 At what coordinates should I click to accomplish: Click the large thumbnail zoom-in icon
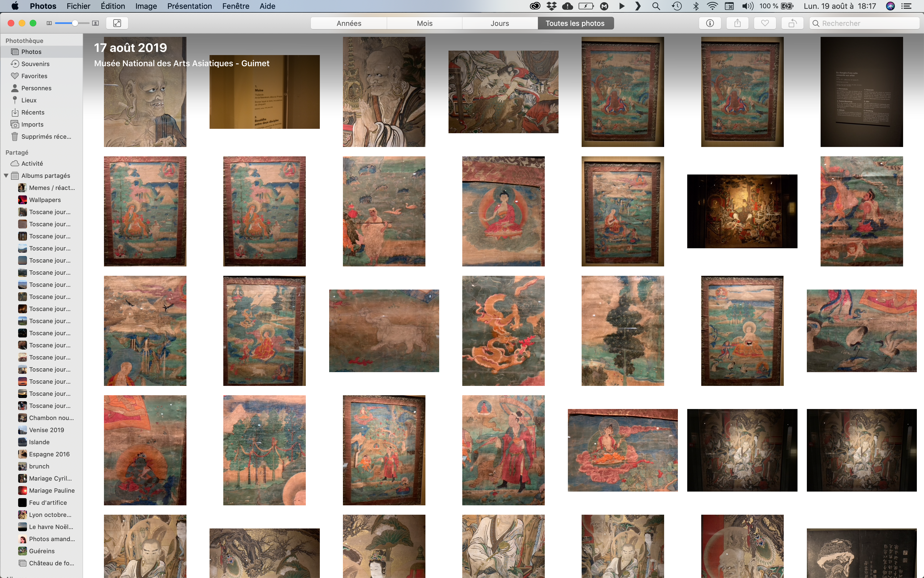point(95,23)
